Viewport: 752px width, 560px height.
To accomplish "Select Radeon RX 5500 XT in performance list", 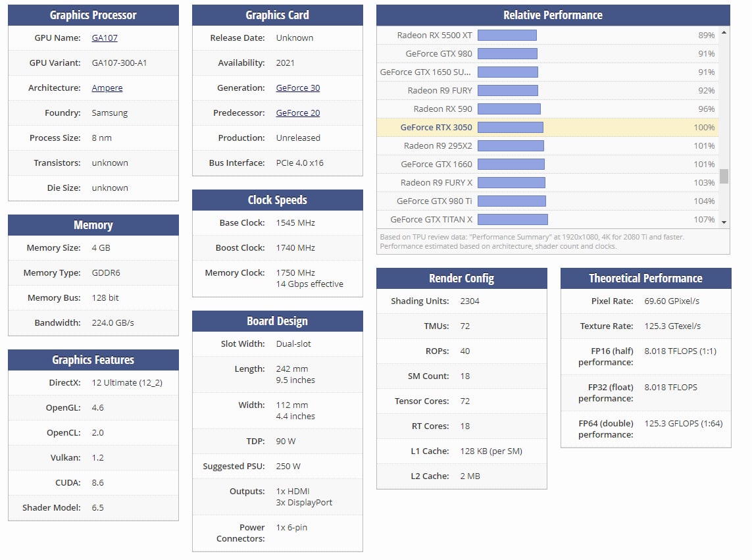I will (547, 35).
